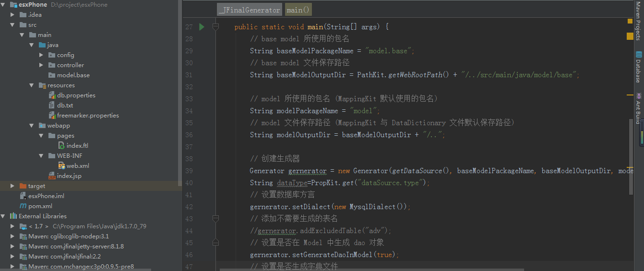Collapse the pages folder
The width and height of the screenshot is (644, 271).
click(x=41, y=135)
